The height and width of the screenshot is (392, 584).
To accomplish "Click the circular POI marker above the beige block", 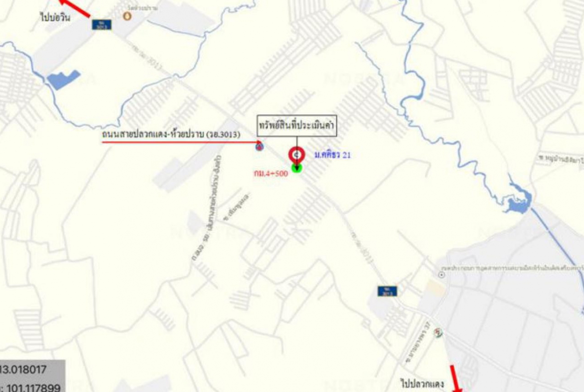I will [441, 275].
